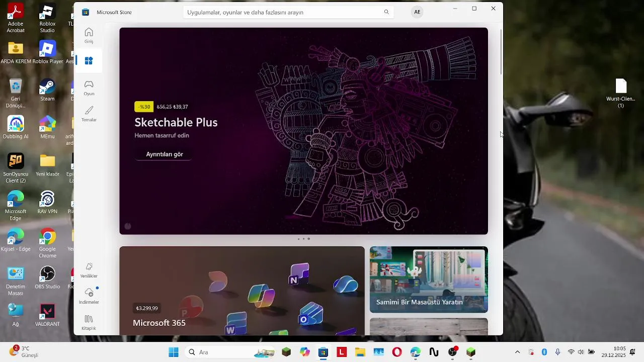Open the Bluetooth tray icon

[x=544, y=352]
